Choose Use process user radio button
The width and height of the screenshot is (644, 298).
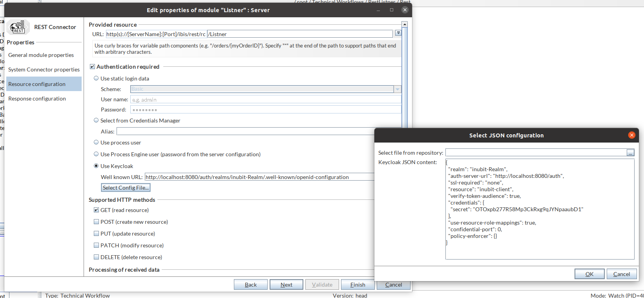pyautogui.click(x=96, y=143)
